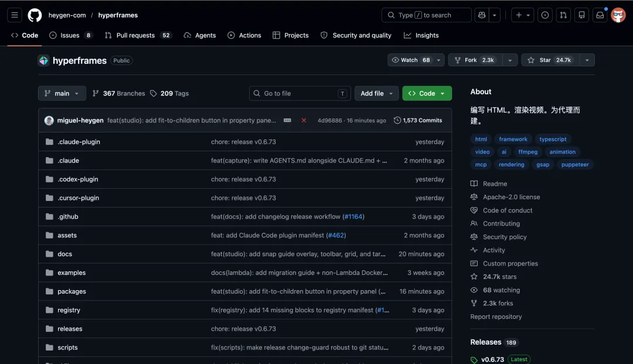Open the main branch selector
633x364 pixels.
pos(62,93)
